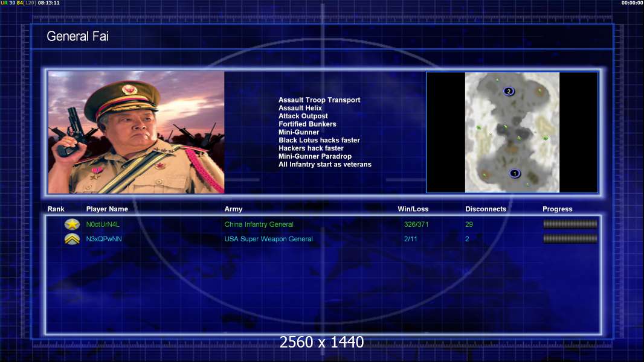Click All Infantry start as veterans text
644x362 pixels.
(x=325, y=164)
